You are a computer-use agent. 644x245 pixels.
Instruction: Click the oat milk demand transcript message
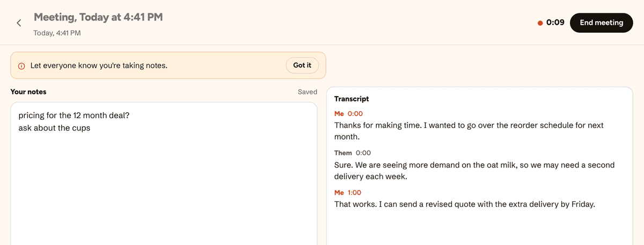pyautogui.click(x=474, y=170)
